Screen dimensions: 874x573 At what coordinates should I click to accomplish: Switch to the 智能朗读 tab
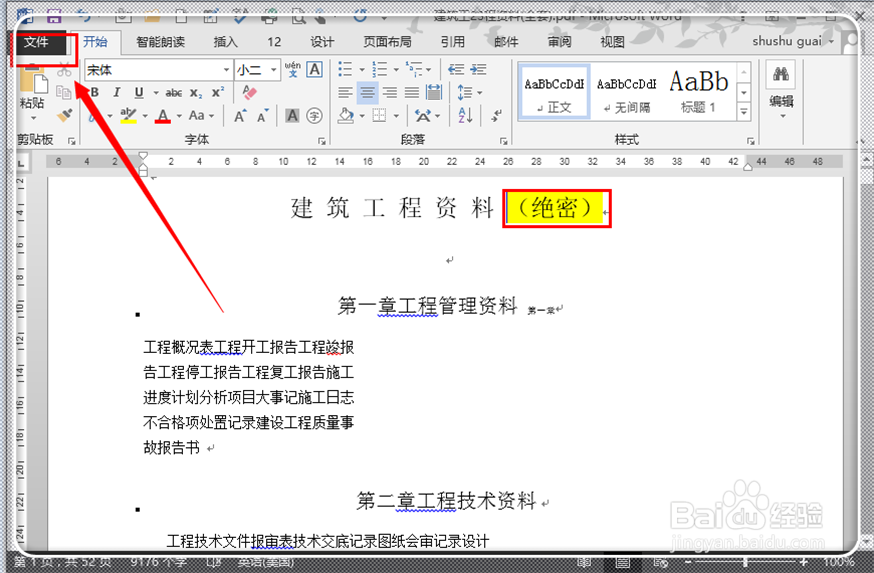pyautogui.click(x=161, y=42)
